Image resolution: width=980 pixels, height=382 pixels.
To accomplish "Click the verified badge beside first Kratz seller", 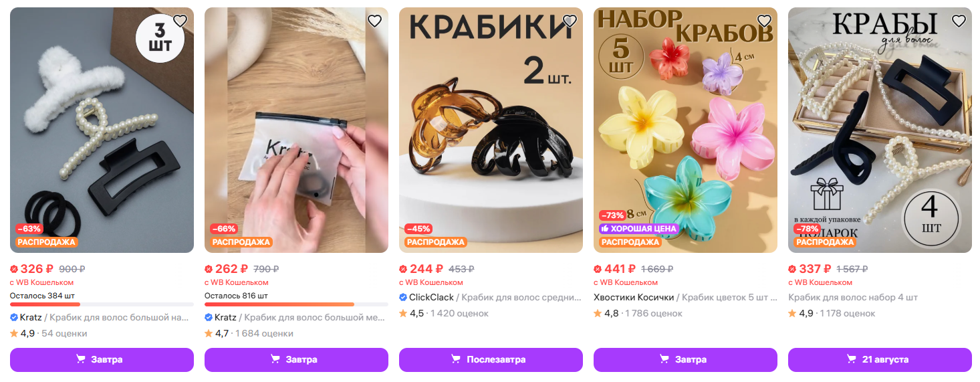I will 14,317.
